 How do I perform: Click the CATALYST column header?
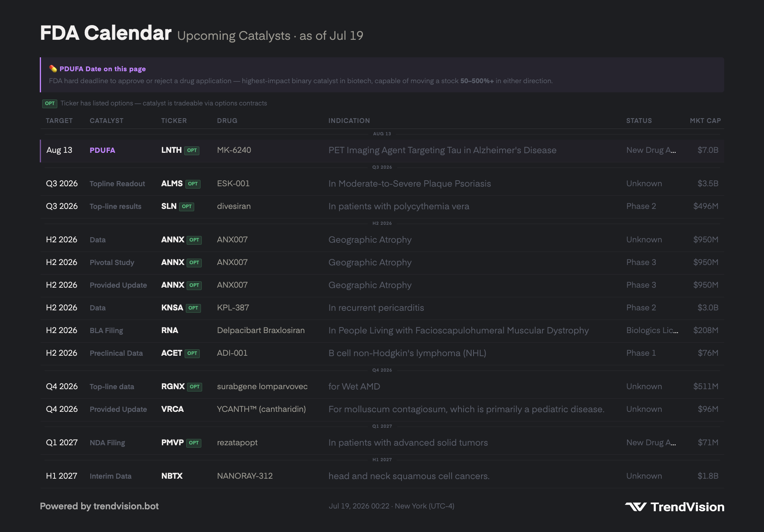click(106, 121)
